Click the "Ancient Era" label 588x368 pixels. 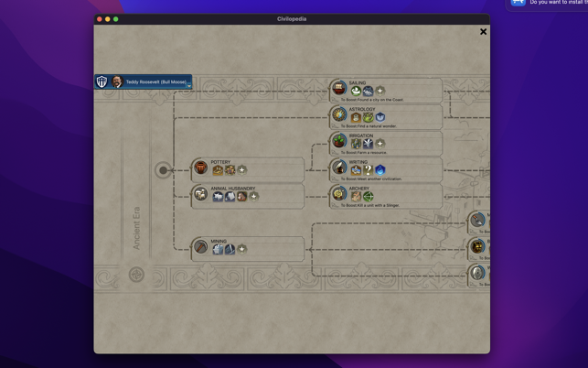point(136,228)
